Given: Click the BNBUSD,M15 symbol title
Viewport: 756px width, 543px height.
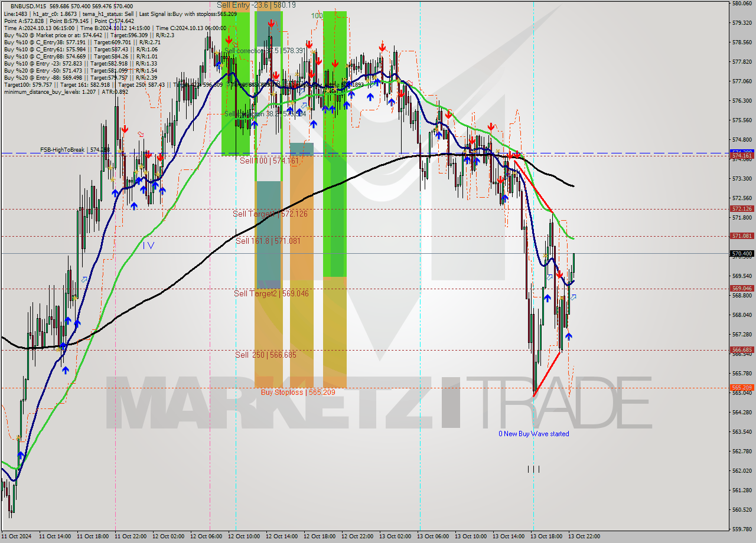Looking at the screenshot, I should point(28,6).
